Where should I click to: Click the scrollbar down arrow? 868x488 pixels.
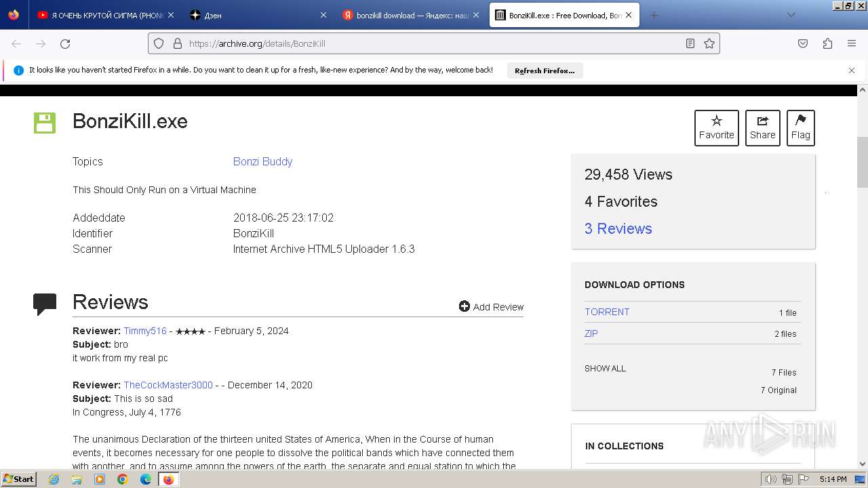863,464
